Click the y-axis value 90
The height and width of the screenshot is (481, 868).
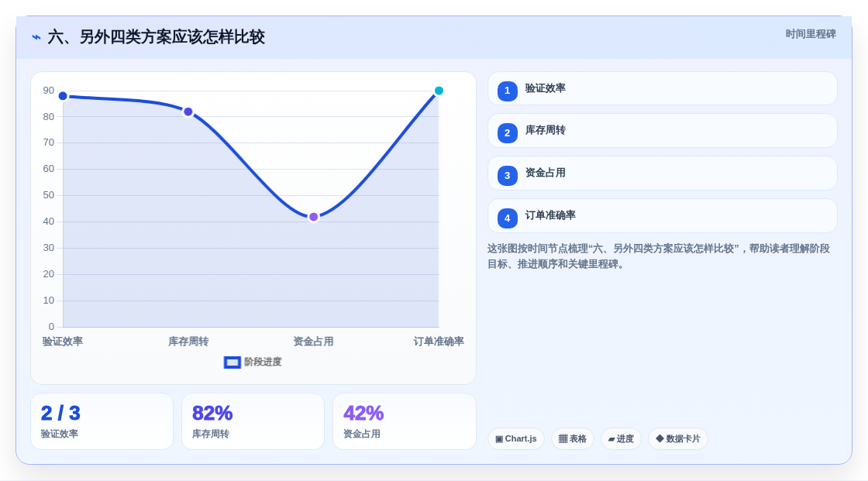click(49, 91)
